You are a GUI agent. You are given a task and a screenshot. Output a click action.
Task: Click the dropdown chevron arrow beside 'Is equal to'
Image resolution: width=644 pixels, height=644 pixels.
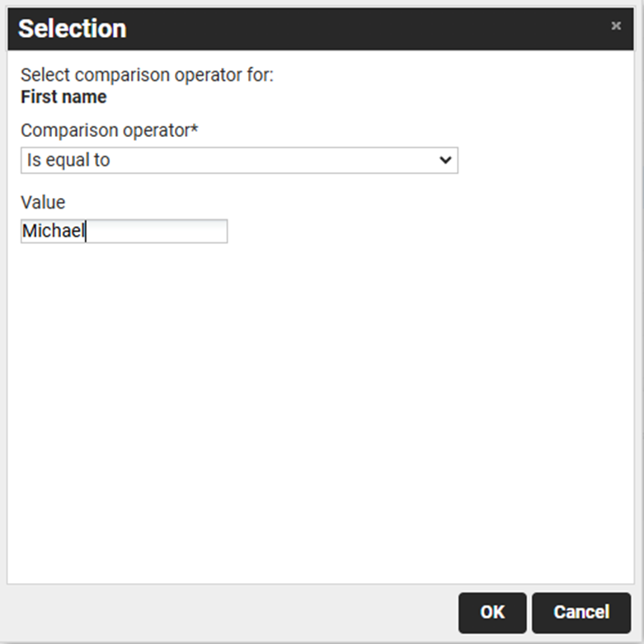446,161
